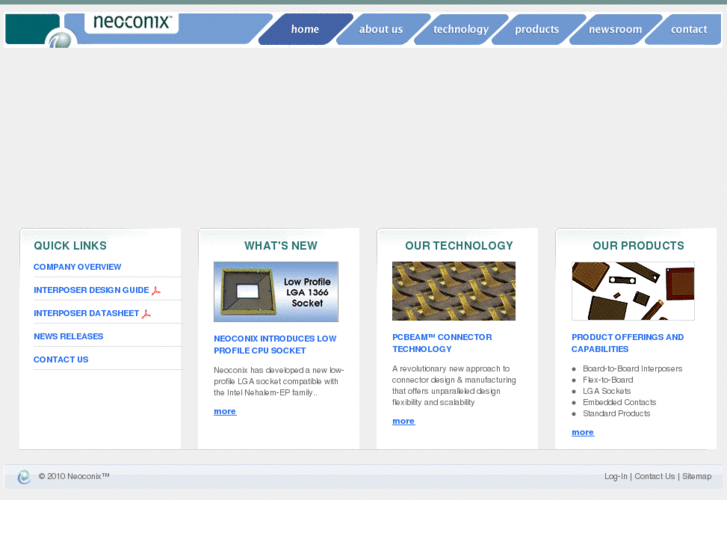The height and width of the screenshot is (545, 727).
Task: Click PDF icon beside Interposer Datasheet
Action: [147, 314]
